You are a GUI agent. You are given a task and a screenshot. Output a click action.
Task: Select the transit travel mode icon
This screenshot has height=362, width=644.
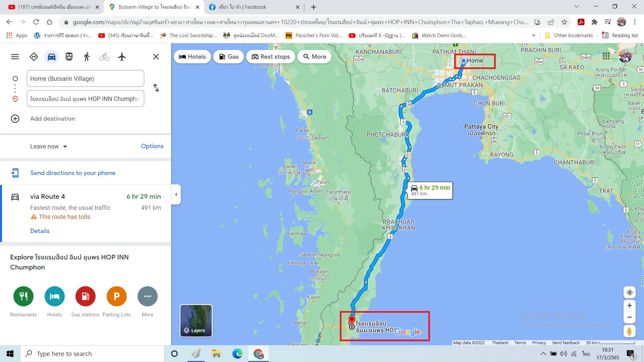69,57
